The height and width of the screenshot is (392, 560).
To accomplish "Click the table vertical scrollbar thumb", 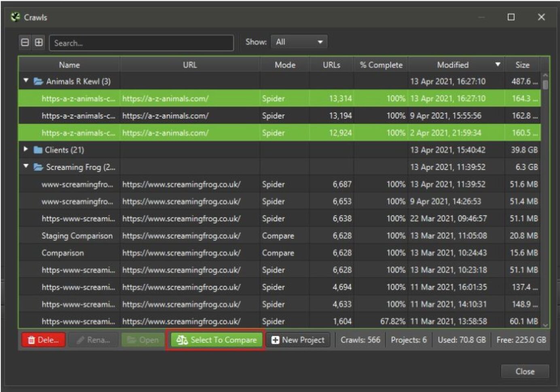I will click(x=545, y=85).
